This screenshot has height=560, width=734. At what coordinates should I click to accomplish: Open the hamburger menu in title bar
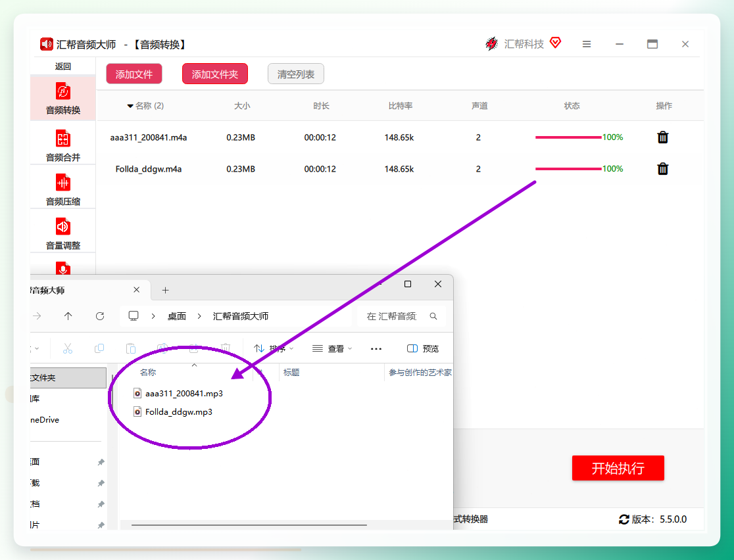586,44
